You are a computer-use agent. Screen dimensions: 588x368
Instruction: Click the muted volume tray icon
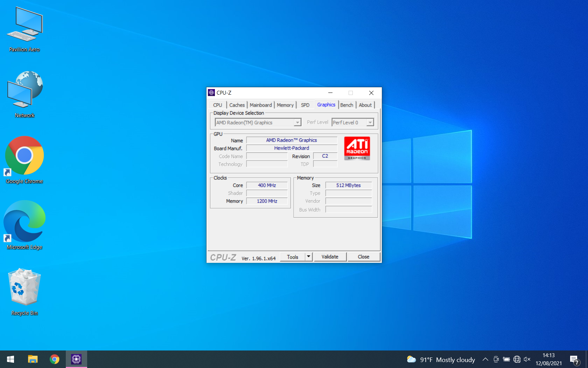coord(527,359)
